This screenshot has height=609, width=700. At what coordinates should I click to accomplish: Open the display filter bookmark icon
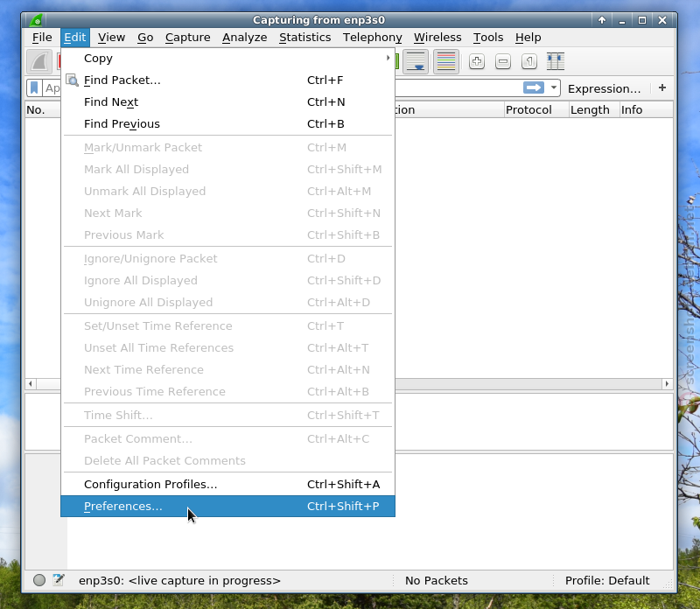pos(34,88)
